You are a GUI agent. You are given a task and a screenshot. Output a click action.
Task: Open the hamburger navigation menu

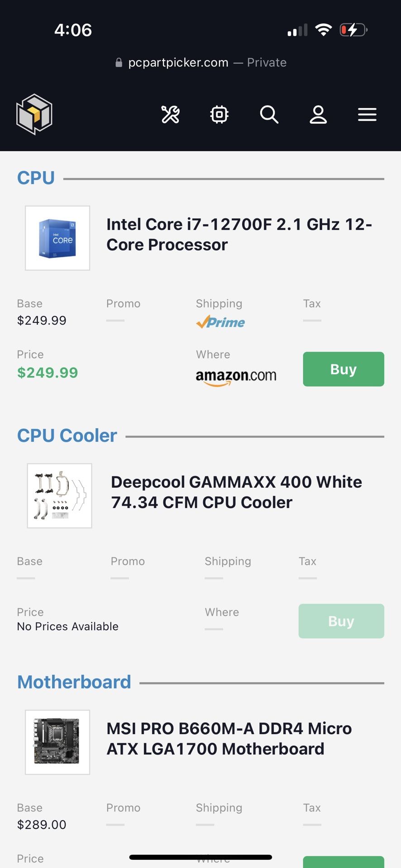(367, 115)
